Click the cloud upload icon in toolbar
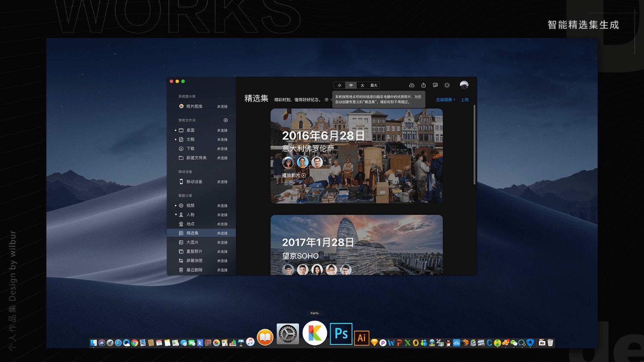The width and height of the screenshot is (644, 362). [x=411, y=85]
